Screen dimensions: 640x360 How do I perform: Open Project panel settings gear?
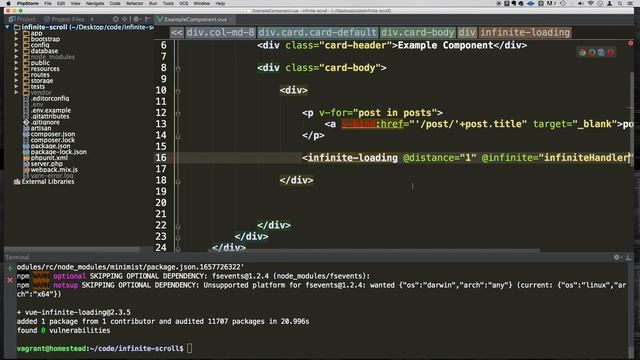(x=136, y=19)
